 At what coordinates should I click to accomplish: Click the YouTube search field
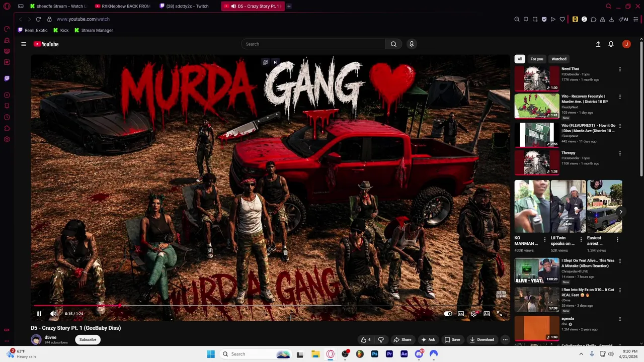click(313, 44)
